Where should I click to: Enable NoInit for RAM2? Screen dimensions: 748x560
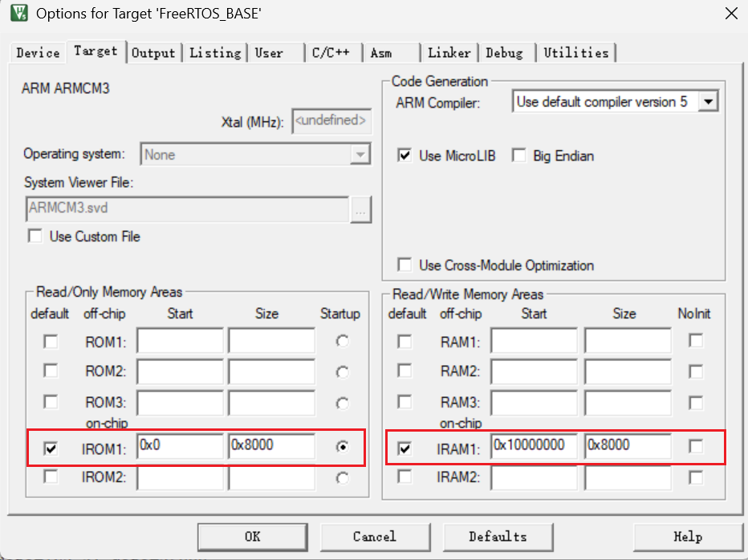(696, 371)
